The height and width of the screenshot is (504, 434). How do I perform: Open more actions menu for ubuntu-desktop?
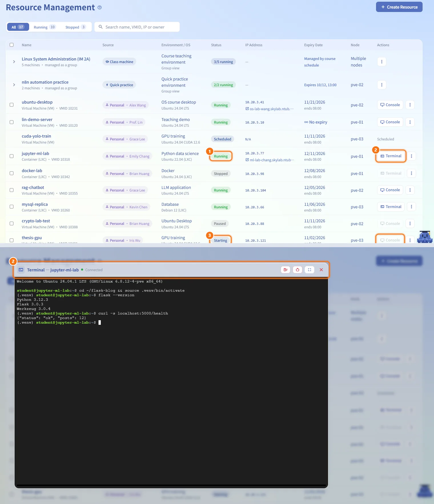pos(410,105)
